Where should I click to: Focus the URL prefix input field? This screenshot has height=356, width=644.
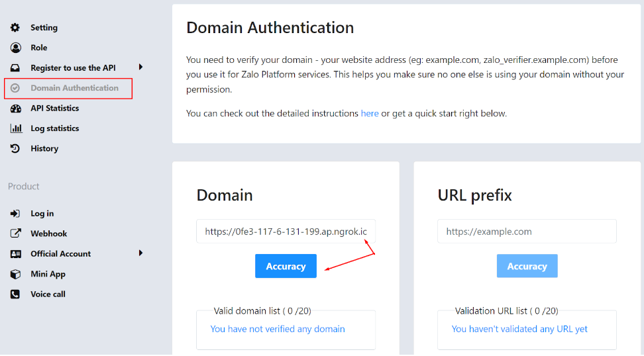pyautogui.click(x=527, y=232)
